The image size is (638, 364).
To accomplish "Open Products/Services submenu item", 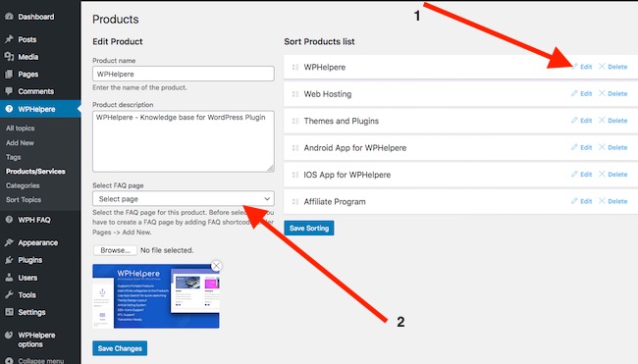I will click(35, 172).
